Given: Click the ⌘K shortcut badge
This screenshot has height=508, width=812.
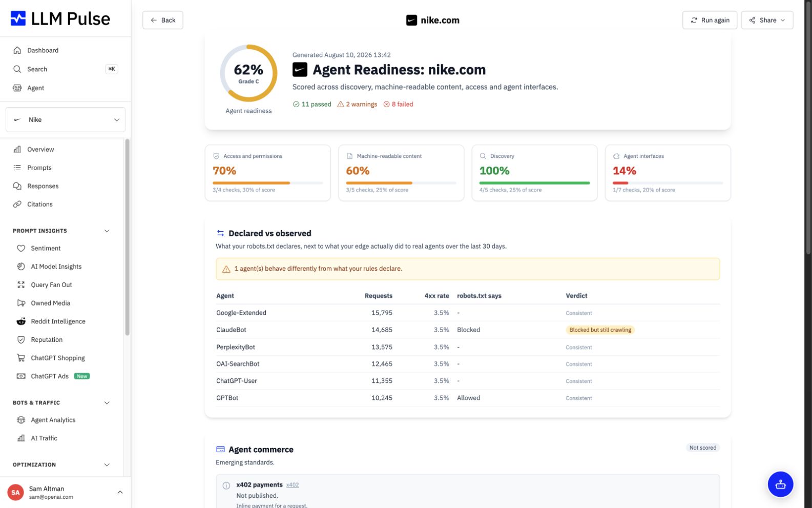Looking at the screenshot, I should [x=111, y=69].
